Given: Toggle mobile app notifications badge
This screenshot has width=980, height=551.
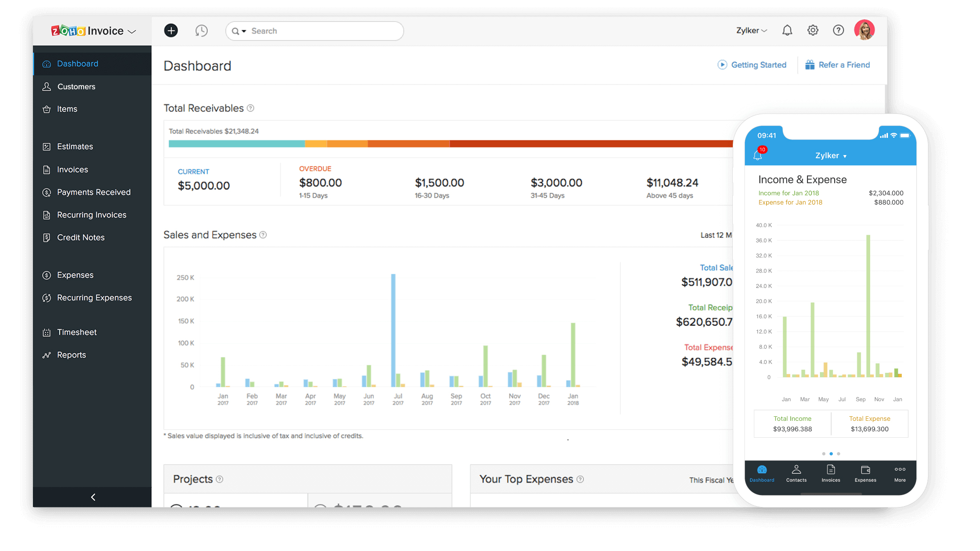Looking at the screenshot, I should point(761,149).
